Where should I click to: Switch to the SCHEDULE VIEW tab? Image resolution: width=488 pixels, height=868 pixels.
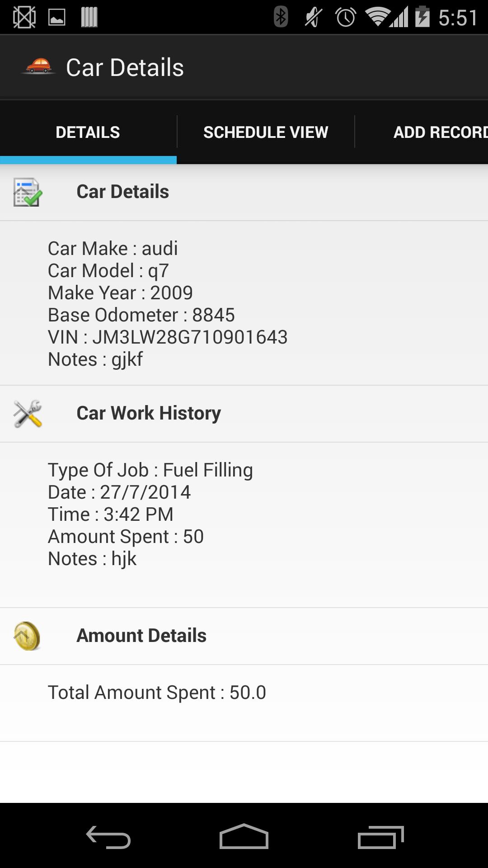[x=266, y=132]
